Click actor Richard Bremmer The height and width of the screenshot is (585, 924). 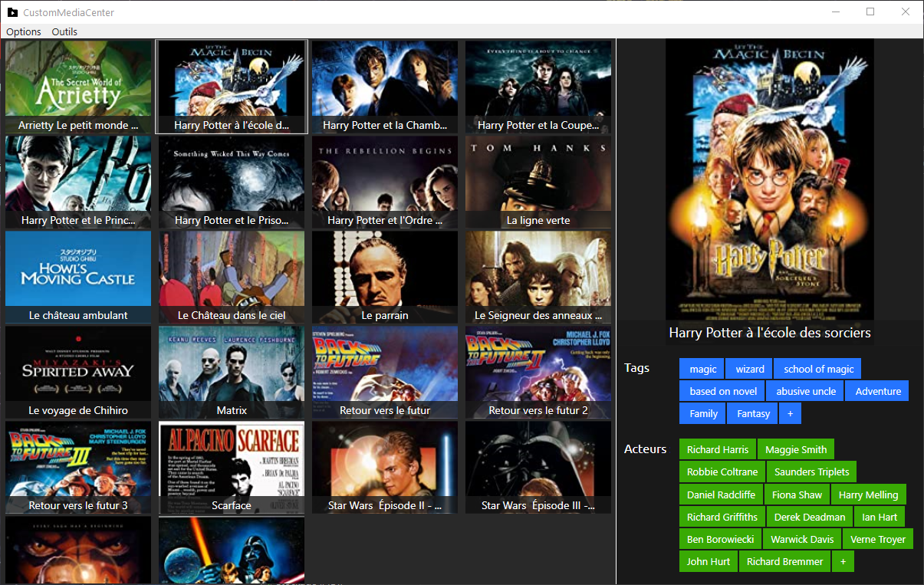point(784,561)
